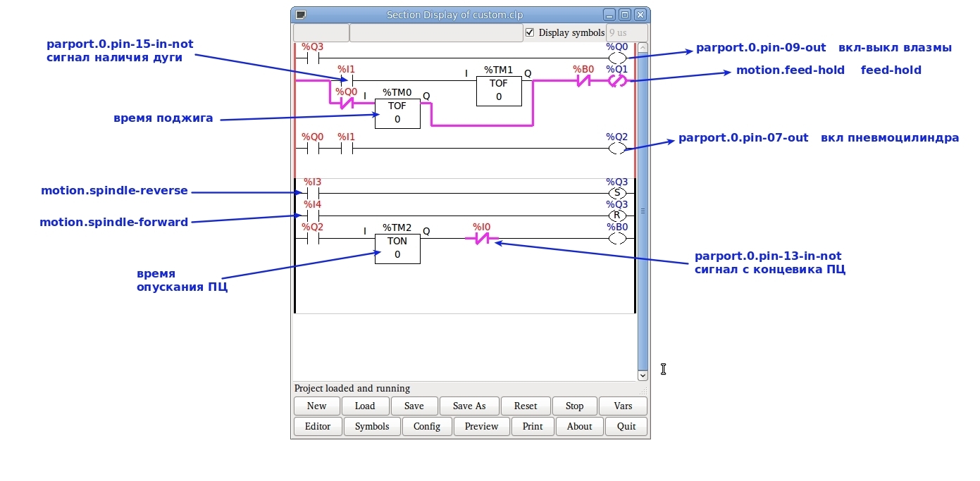Click the window resize grip

(643, 390)
